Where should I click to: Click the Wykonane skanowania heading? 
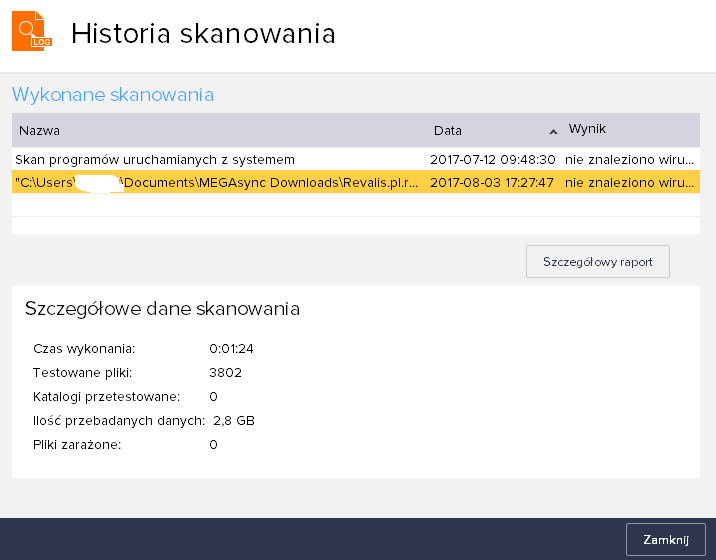[113, 95]
